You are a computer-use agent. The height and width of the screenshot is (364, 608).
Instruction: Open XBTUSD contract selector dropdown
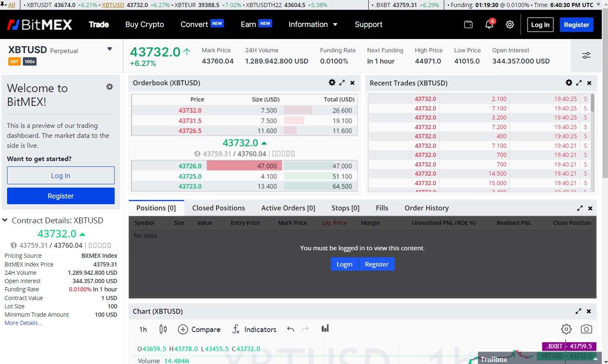pos(110,49)
